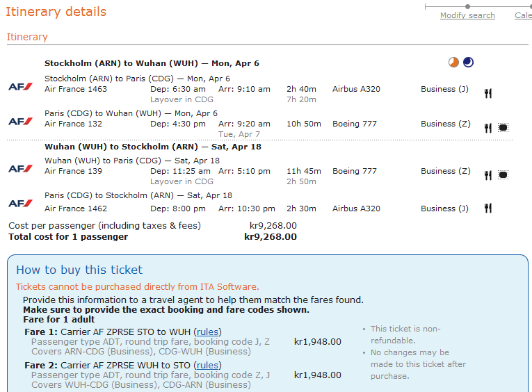Open rules link for Fare 1
532x392 pixels.
pos(207,332)
